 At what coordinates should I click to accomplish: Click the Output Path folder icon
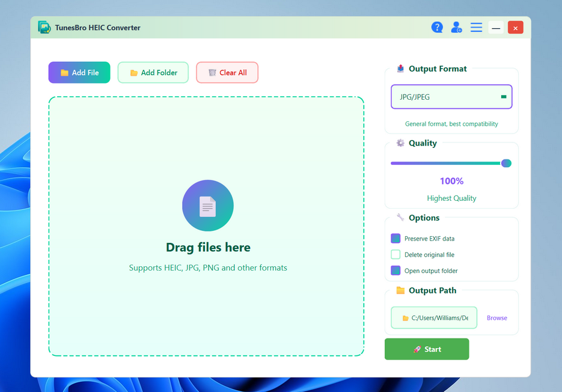tap(400, 290)
